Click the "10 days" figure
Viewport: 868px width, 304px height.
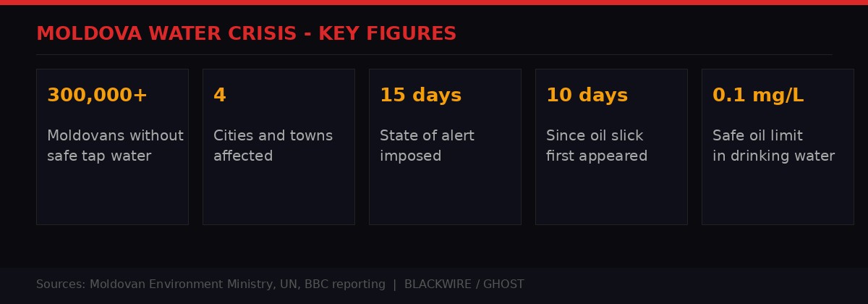coord(587,96)
